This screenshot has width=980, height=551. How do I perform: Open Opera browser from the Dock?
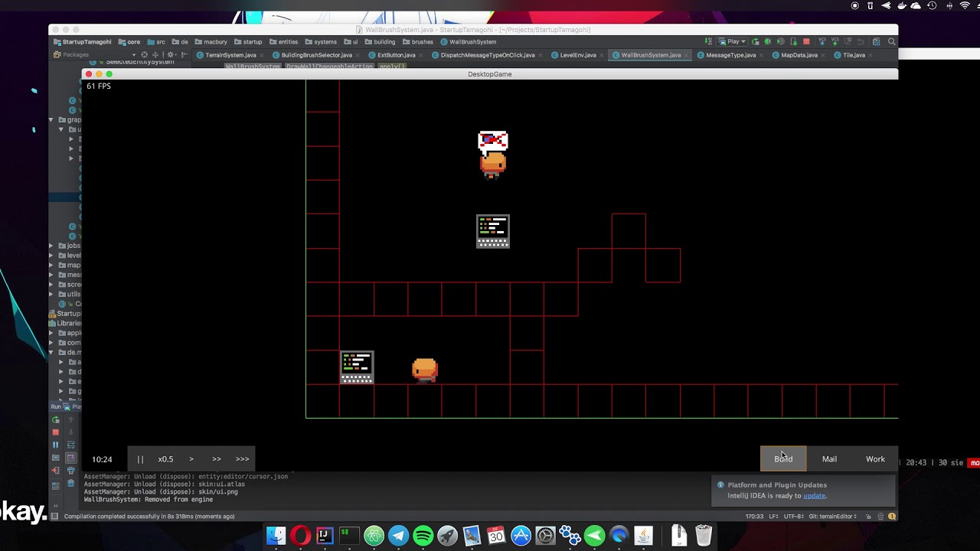300,536
